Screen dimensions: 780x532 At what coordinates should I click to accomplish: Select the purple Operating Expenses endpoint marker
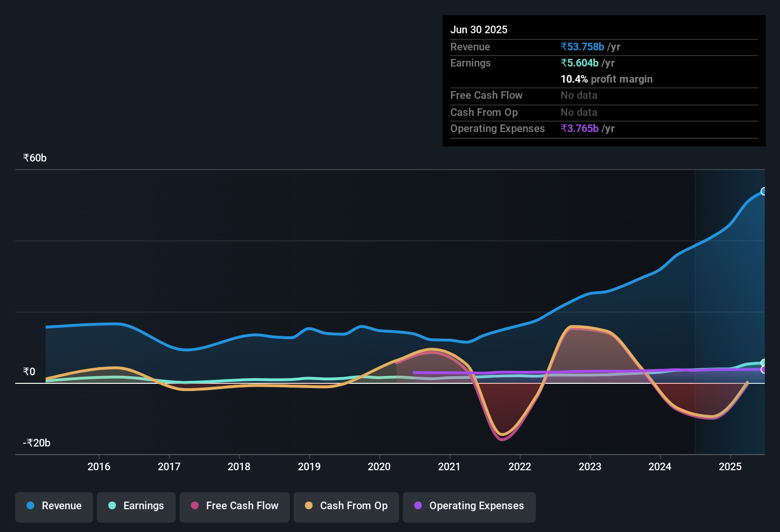(x=764, y=370)
